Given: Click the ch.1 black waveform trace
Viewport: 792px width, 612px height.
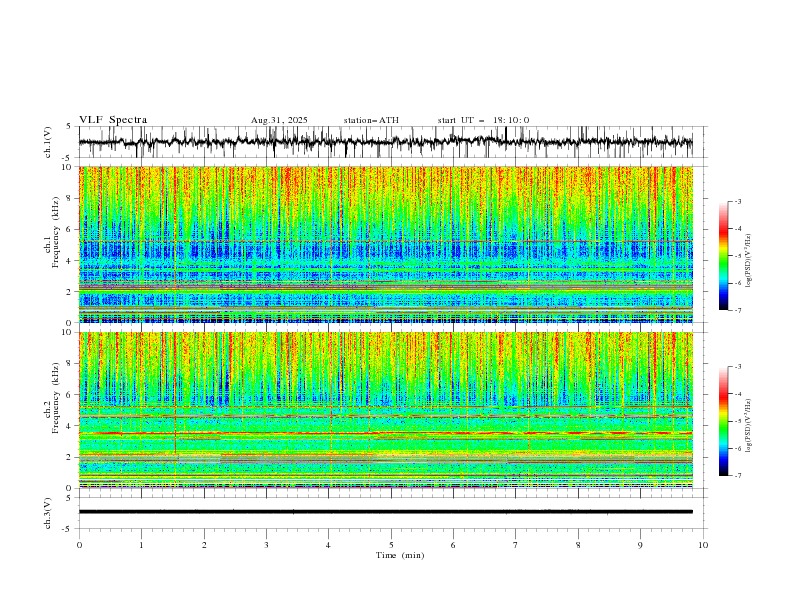Looking at the screenshot, I should tap(386, 142).
